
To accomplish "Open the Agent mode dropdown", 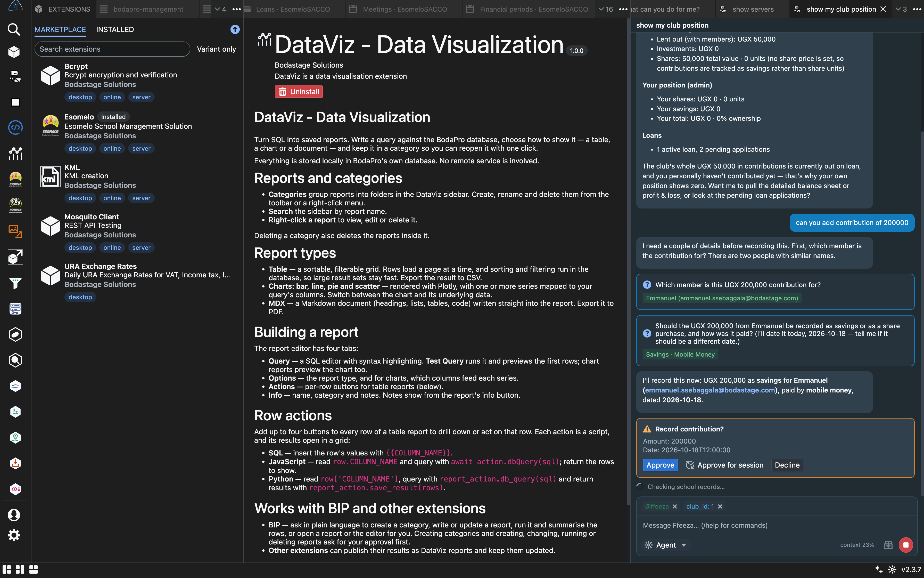I will [x=665, y=545].
